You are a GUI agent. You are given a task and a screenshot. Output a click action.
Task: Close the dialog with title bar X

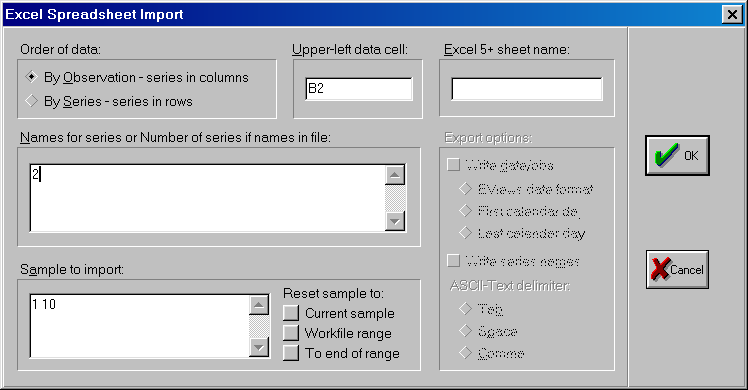coord(732,14)
